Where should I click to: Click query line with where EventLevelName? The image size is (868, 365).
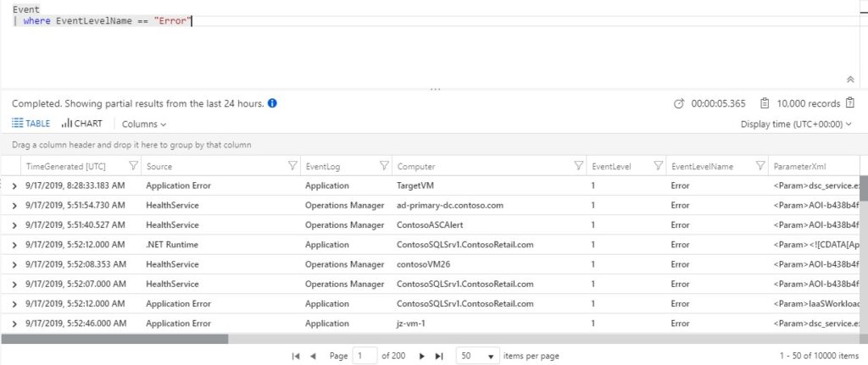pos(102,21)
